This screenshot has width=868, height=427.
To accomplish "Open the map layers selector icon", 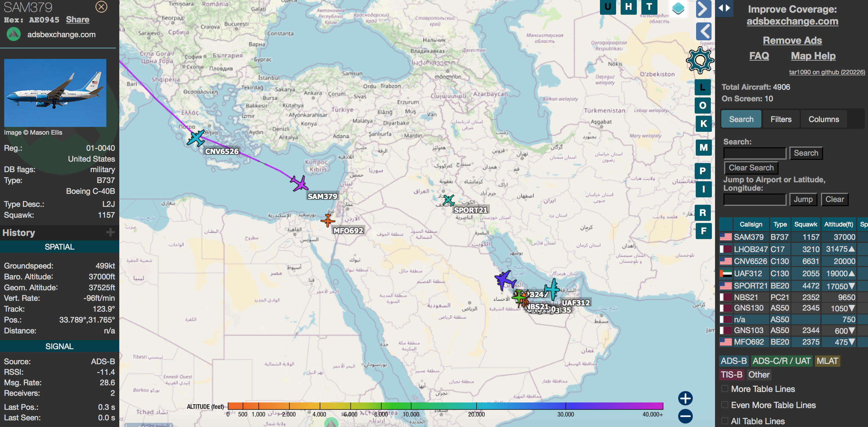I will click(x=678, y=8).
